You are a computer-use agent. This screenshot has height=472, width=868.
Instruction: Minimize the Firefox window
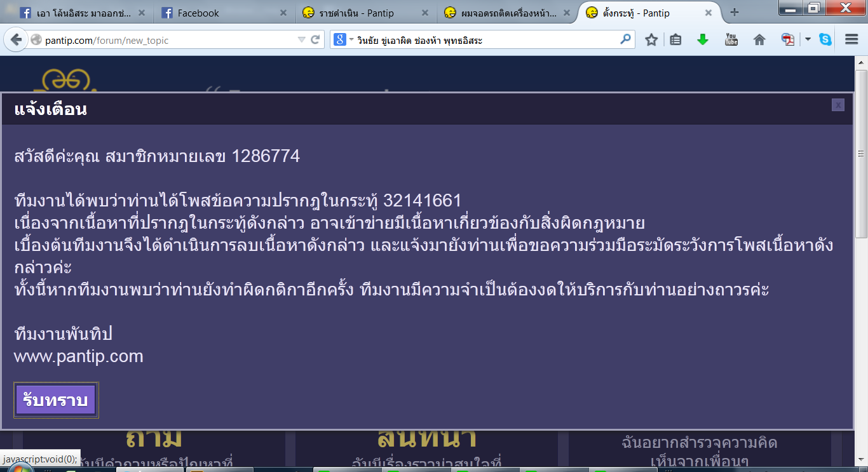coord(790,8)
